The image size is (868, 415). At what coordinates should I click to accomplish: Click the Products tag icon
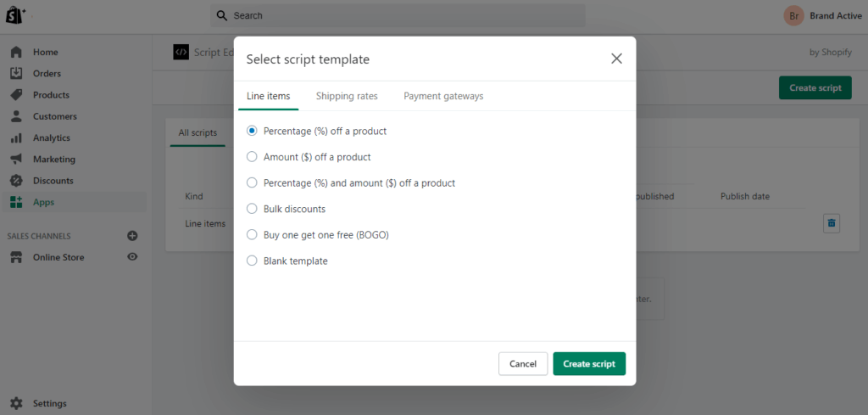click(x=16, y=95)
